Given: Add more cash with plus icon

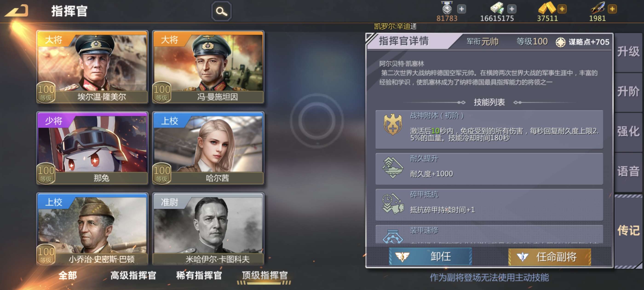Looking at the screenshot, I should 512,9.
